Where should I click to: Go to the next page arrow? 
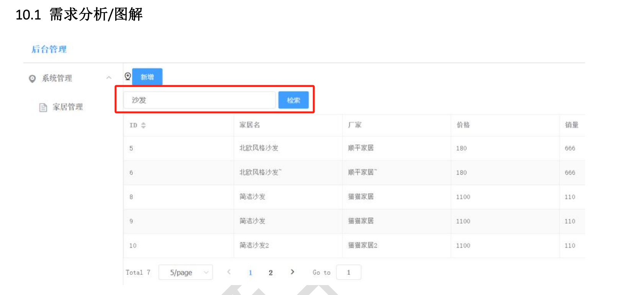coord(292,272)
